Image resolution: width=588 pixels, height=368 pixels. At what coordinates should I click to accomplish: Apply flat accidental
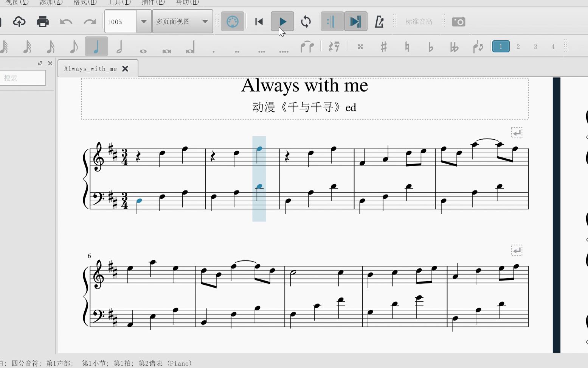coord(431,47)
